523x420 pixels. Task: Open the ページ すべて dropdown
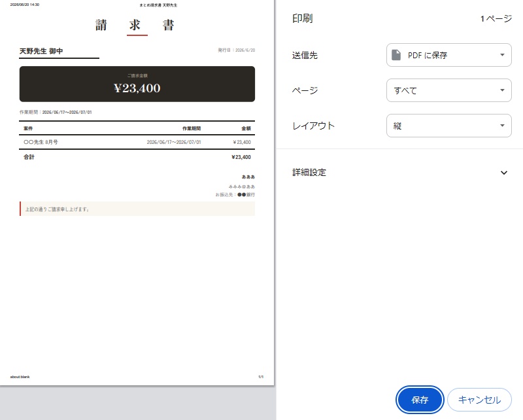(448, 90)
